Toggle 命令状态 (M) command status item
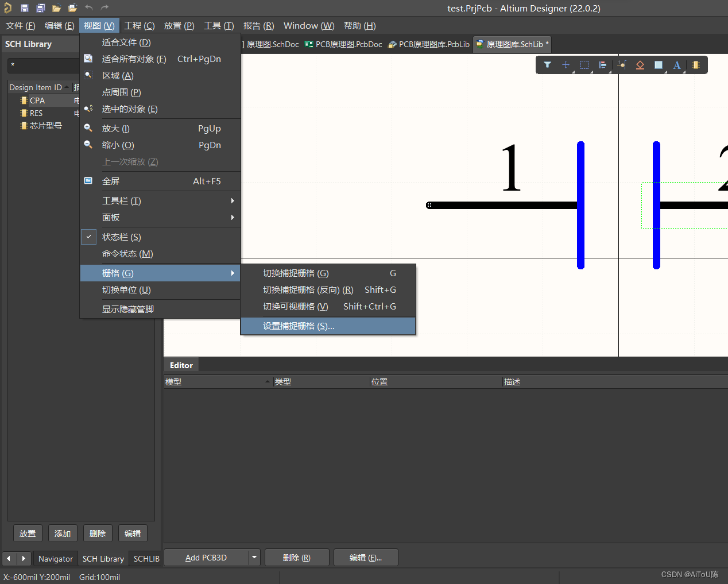Image resolution: width=728 pixels, height=584 pixels. [x=160, y=254]
